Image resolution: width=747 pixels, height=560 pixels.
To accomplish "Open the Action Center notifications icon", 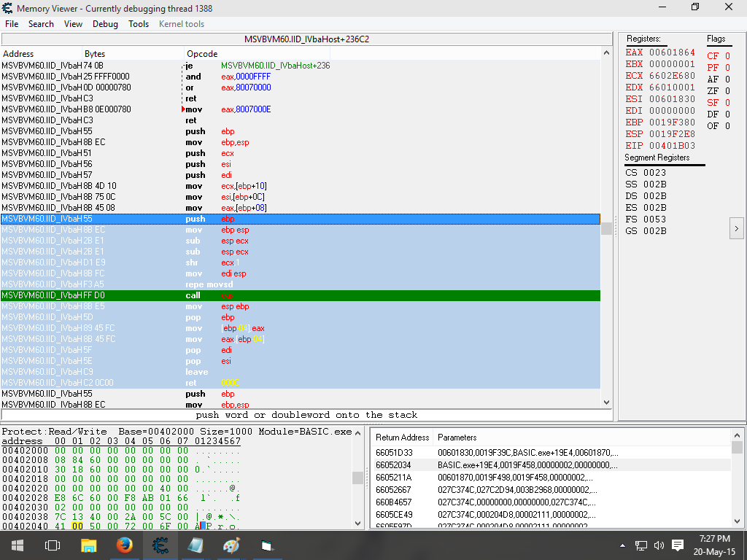I will [x=677, y=545].
